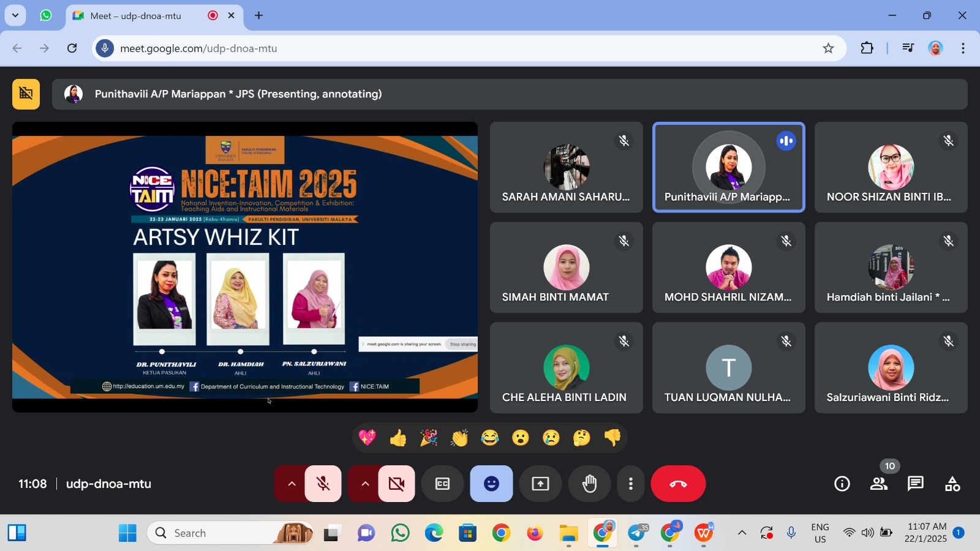Open the Chrome profile avatar
Image resolution: width=980 pixels, height=551 pixels.
pos(935,48)
